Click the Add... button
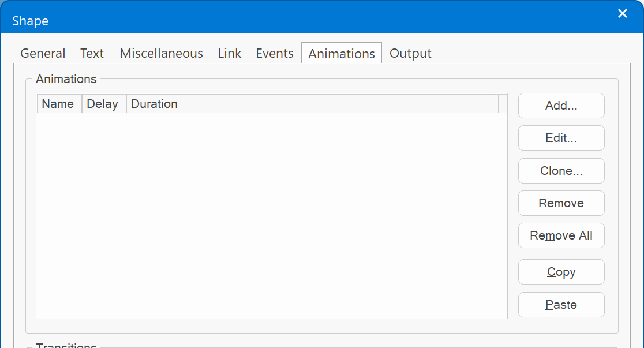 pyautogui.click(x=561, y=106)
